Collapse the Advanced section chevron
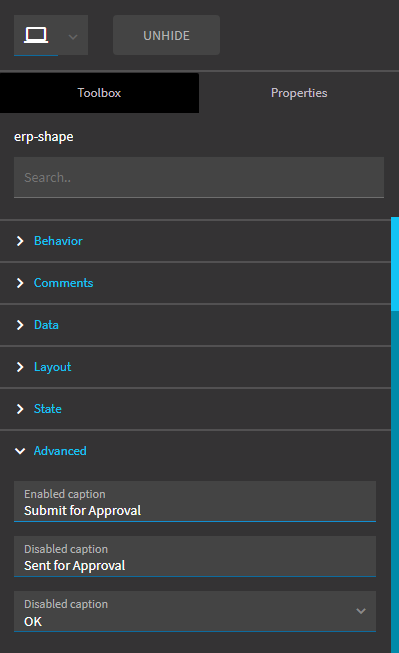Image resolution: width=399 pixels, height=653 pixels. click(20, 451)
